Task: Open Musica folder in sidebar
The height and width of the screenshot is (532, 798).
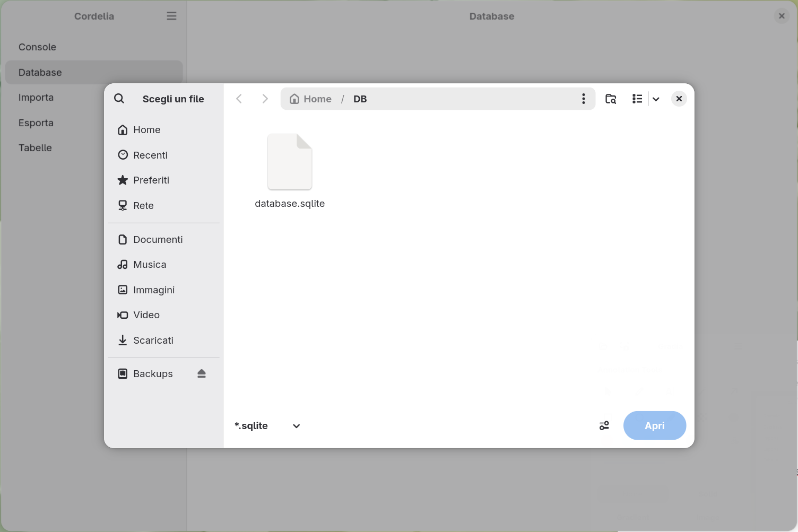Action: (x=164, y=265)
